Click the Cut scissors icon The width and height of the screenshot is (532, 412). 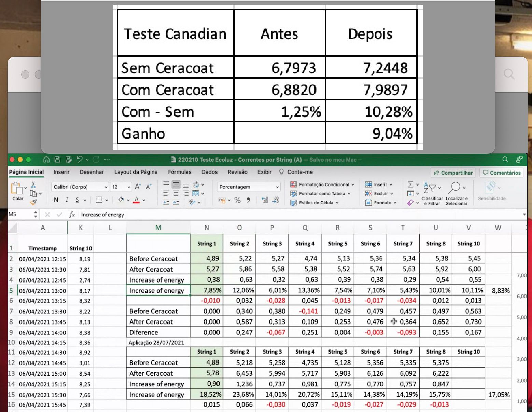pyautogui.click(x=33, y=184)
